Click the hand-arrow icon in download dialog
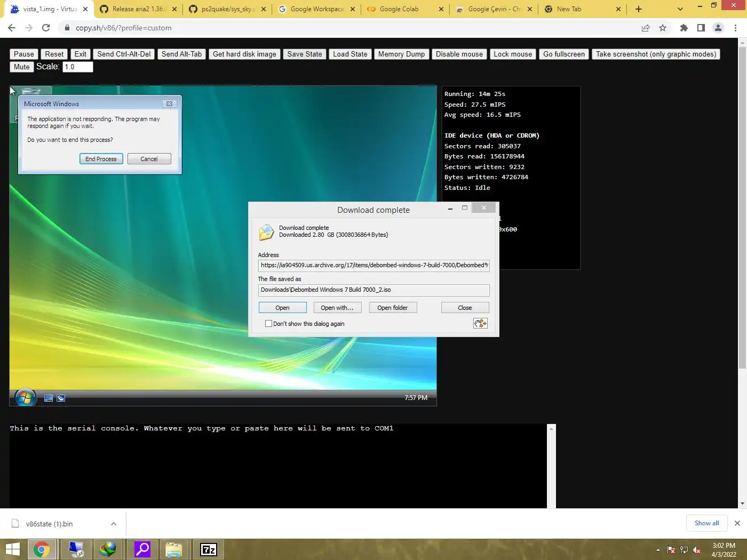The height and width of the screenshot is (560, 747). pos(480,323)
